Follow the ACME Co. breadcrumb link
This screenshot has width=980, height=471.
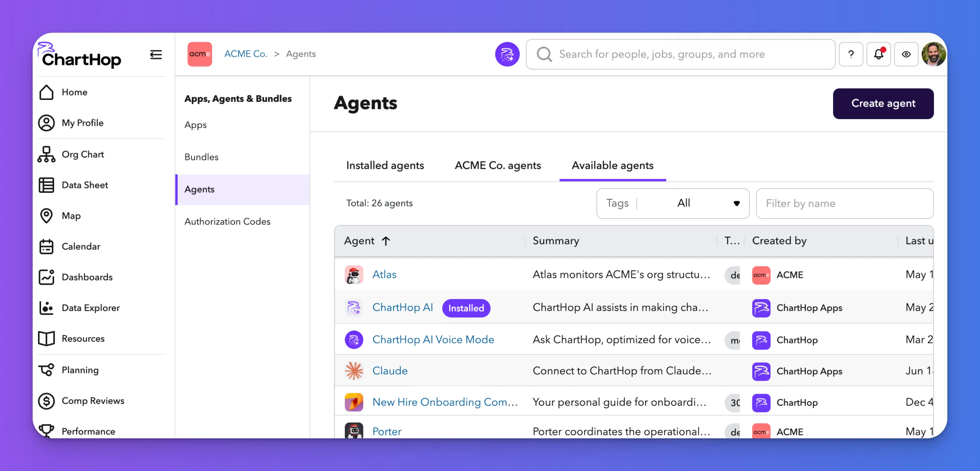(246, 54)
